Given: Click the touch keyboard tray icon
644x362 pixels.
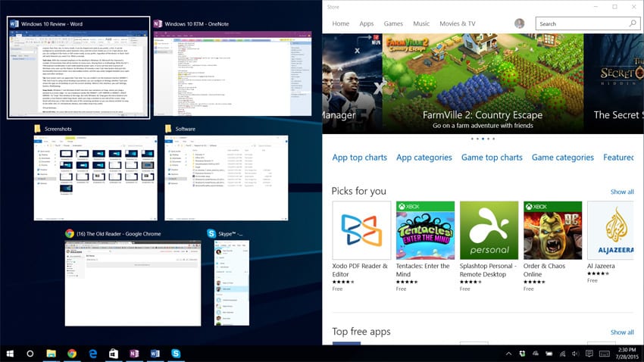Looking at the screenshot, I should pos(604,354).
